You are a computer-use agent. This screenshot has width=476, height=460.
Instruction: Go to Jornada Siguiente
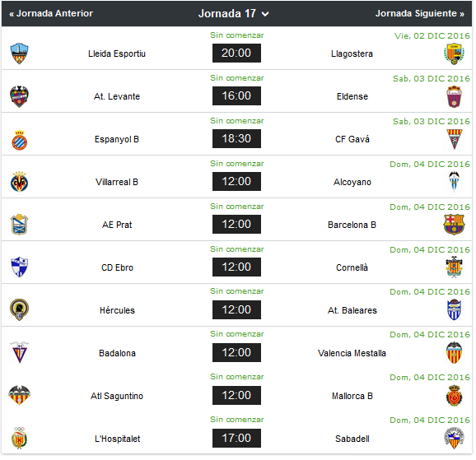[419, 13]
